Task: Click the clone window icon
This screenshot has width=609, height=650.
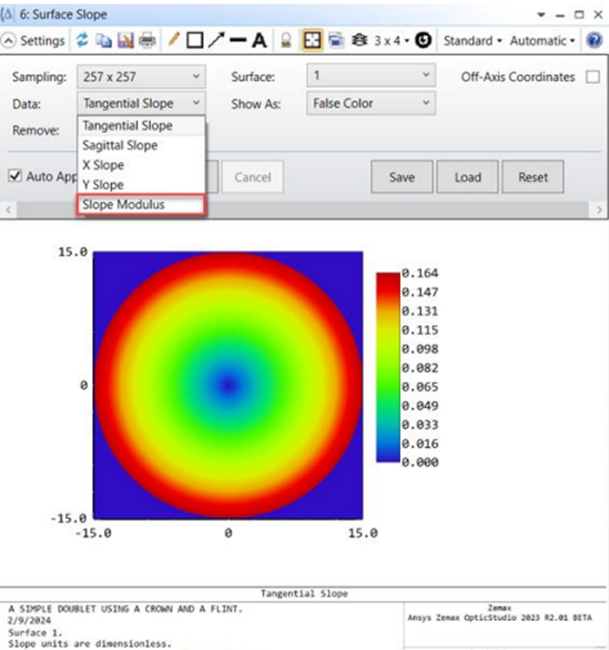Action: (x=336, y=41)
